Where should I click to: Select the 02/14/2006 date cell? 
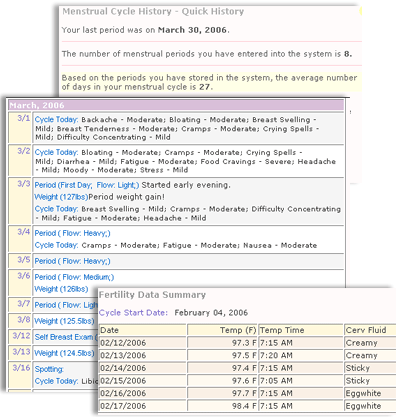[x=143, y=368]
